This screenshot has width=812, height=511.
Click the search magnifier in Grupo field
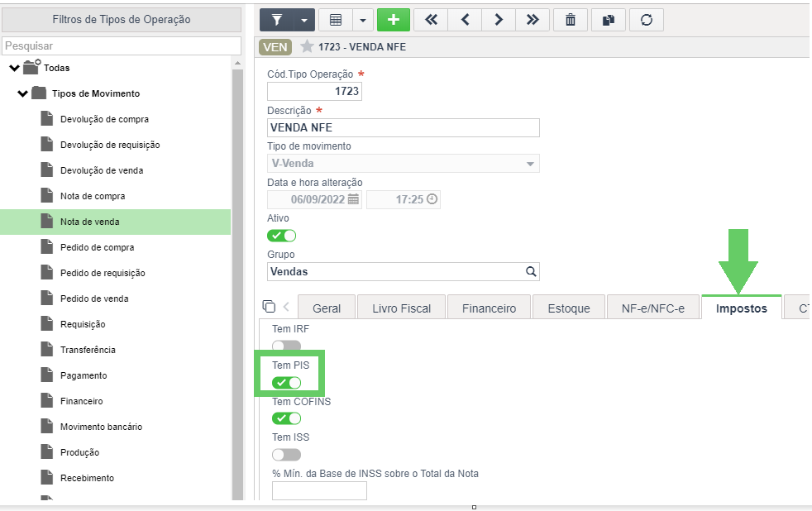531,272
